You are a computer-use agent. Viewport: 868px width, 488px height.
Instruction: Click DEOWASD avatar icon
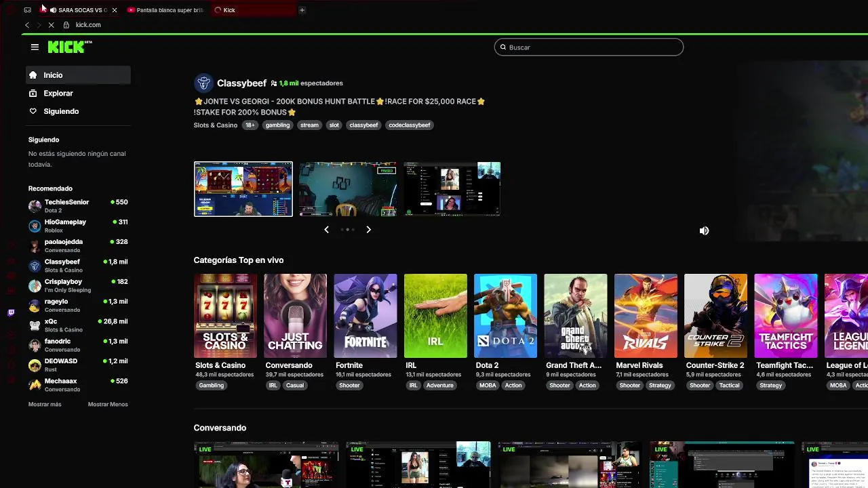pos(35,365)
